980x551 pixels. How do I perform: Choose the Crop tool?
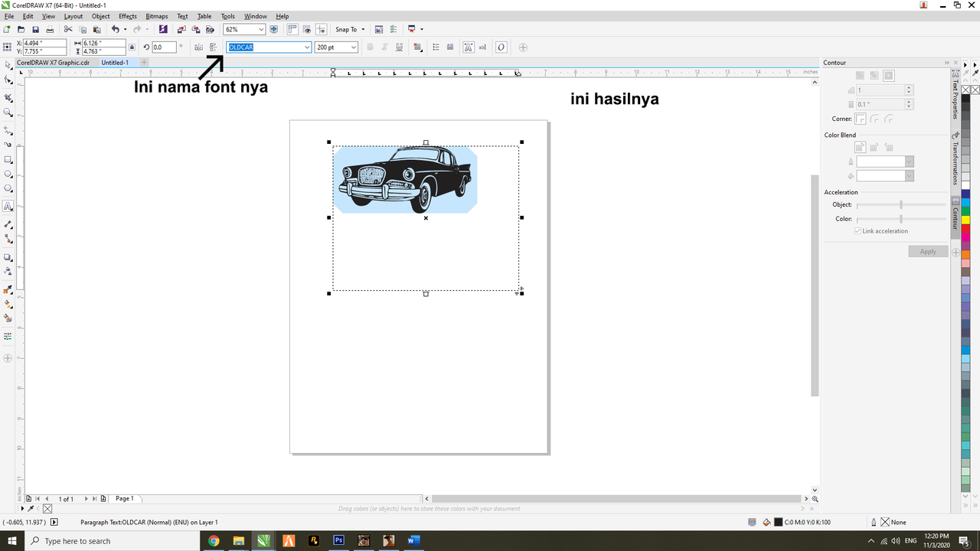click(8, 98)
